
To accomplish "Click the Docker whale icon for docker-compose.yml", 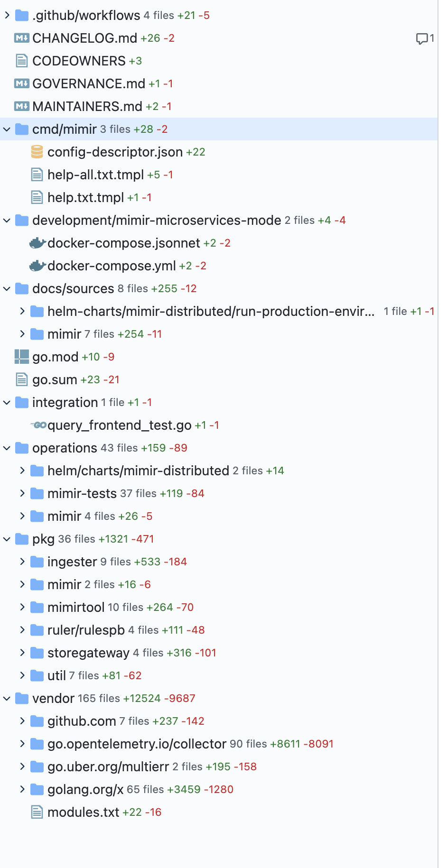I will 38,266.
